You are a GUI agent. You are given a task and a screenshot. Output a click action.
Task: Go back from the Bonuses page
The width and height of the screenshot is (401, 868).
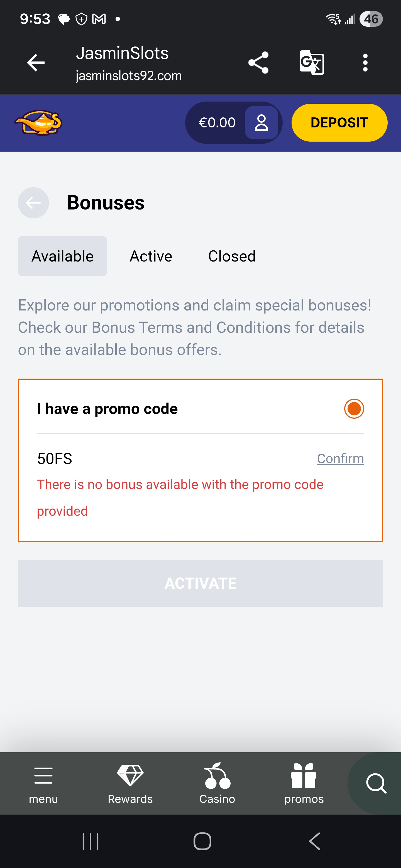pyautogui.click(x=33, y=203)
